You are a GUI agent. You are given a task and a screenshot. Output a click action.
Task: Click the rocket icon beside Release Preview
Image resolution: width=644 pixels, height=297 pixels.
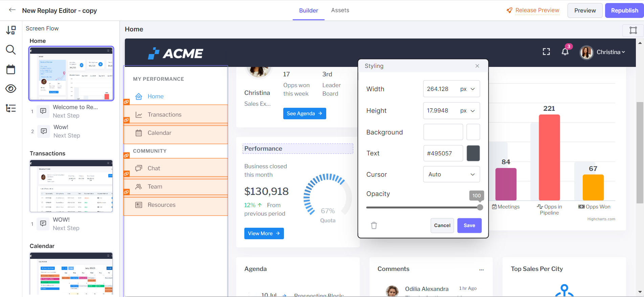(509, 10)
